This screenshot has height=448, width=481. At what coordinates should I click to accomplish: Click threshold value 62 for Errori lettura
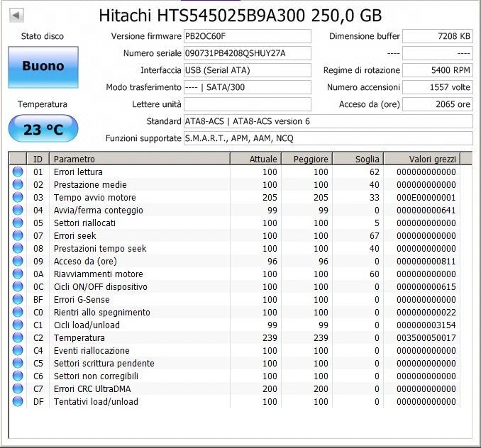coord(375,172)
